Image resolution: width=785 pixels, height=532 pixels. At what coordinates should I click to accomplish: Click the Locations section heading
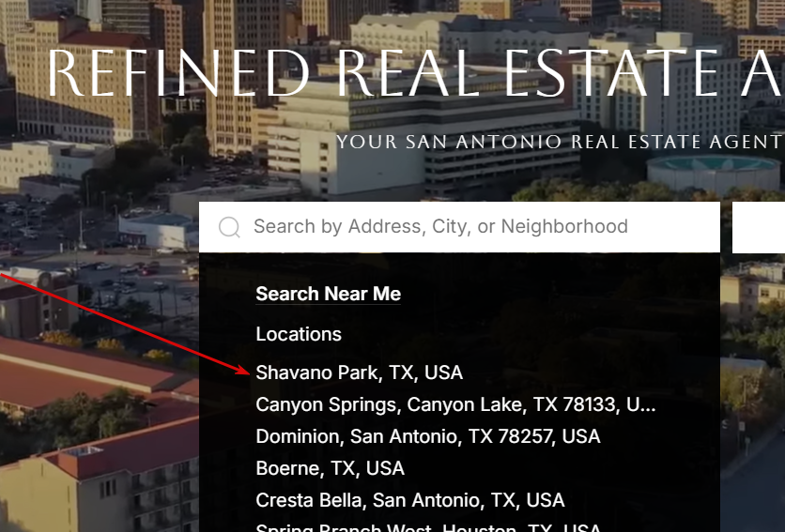click(x=299, y=334)
